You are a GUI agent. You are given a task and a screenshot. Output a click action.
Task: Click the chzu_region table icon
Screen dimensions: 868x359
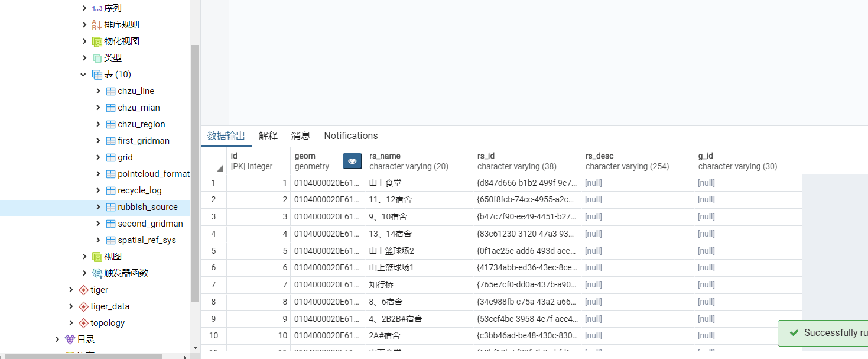pos(110,124)
